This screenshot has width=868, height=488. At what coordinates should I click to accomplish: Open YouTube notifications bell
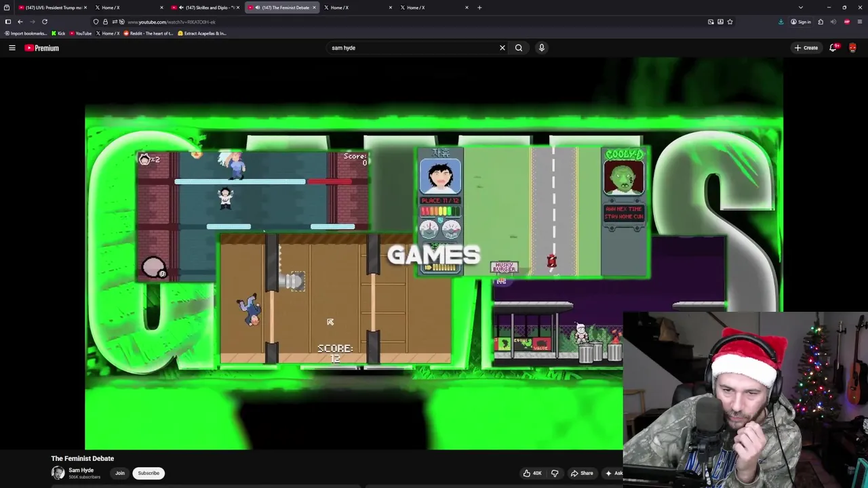click(833, 48)
